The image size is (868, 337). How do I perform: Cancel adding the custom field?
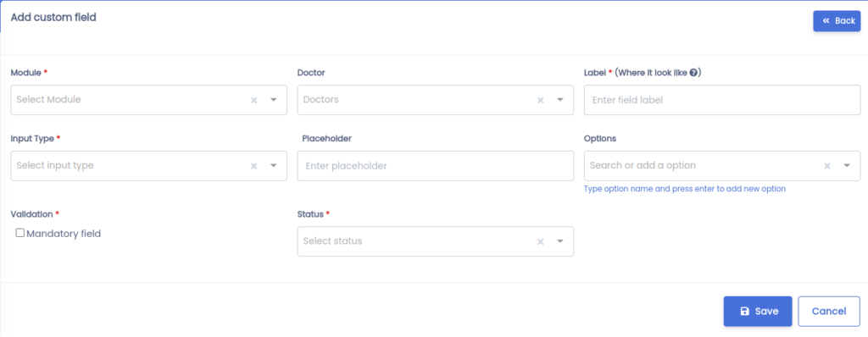[829, 311]
